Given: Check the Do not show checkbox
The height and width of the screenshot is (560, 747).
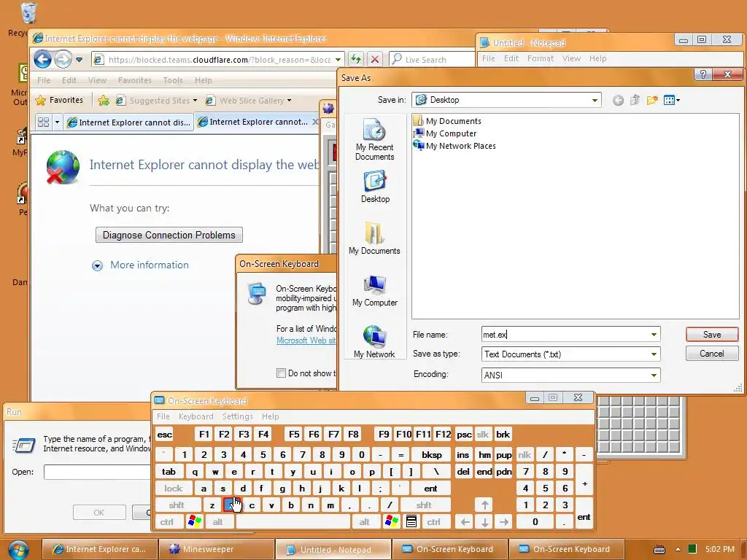Looking at the screenshot, I should pyautogui.click(x=281, y=373).
